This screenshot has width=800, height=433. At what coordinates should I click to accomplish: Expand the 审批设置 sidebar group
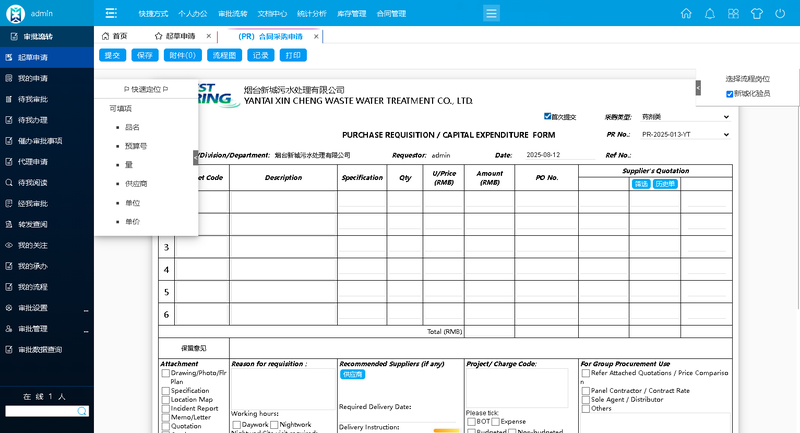47,308
